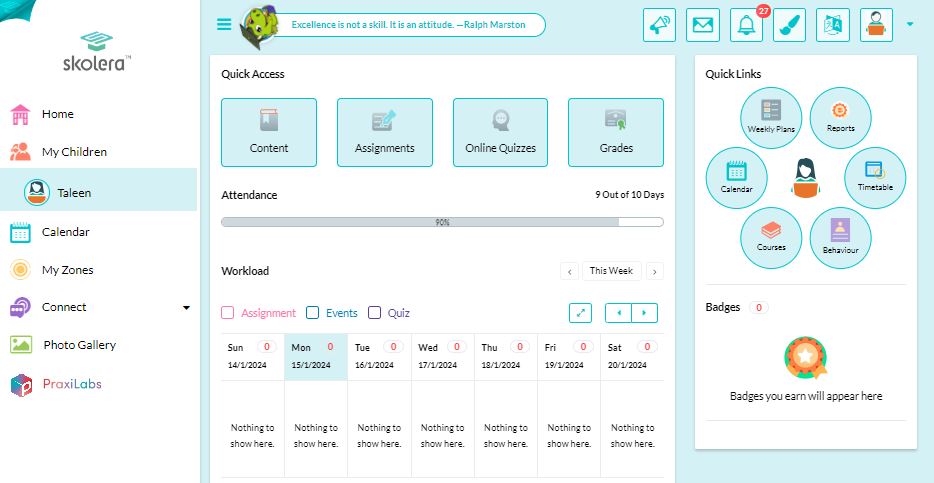Expand workload to full screen

coord(581,313)
